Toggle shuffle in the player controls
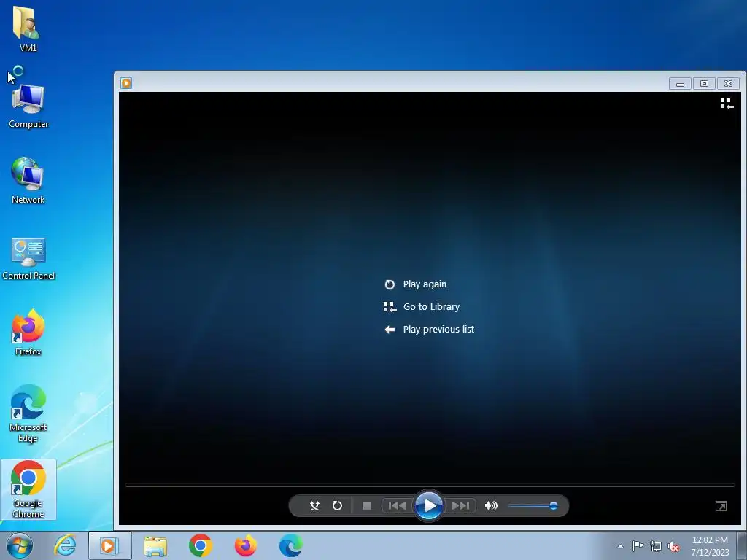This screenshot has height=560, width=747. [x=314, y=506]
